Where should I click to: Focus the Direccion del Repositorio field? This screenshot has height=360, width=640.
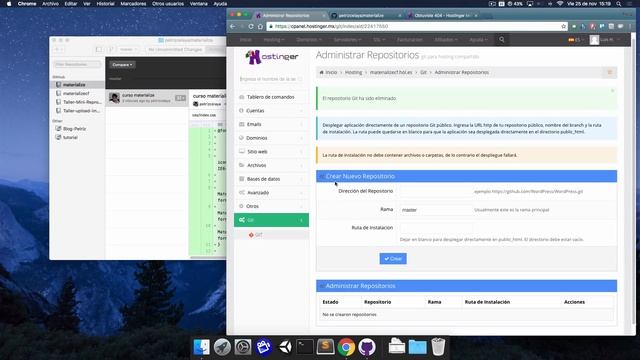point(436,191)
